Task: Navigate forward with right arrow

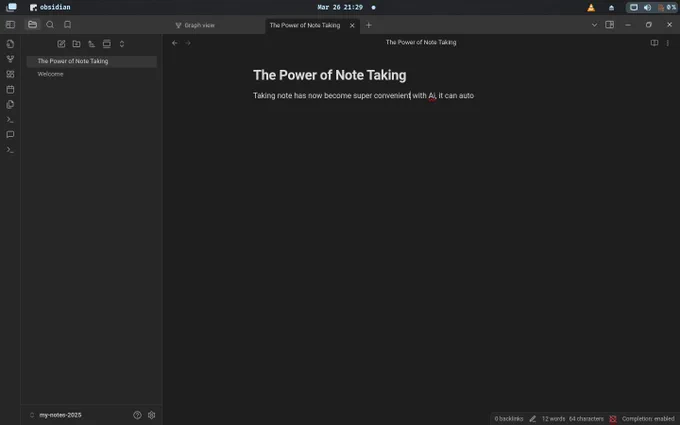Action: point(188,43)
